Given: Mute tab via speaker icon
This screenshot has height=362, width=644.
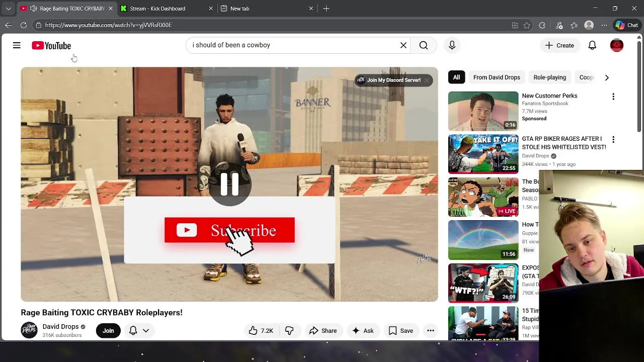Looking at the screenshot, I should [33, 9].
